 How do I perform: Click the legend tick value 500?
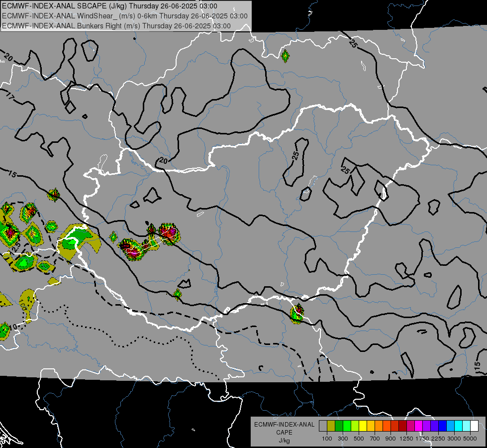coord(359,439)
